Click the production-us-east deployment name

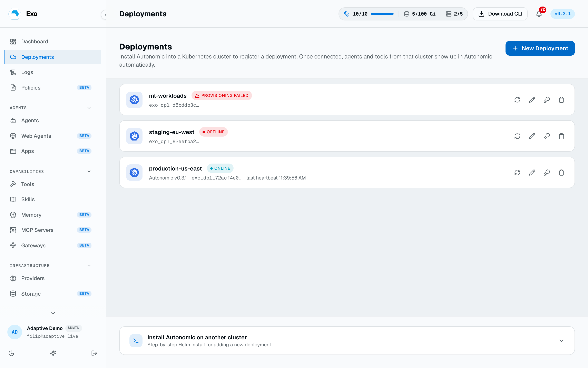pos(175,168)
